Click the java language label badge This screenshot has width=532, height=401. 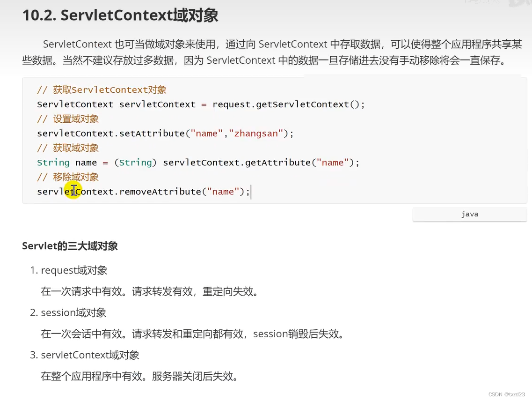tap(469, 214)
